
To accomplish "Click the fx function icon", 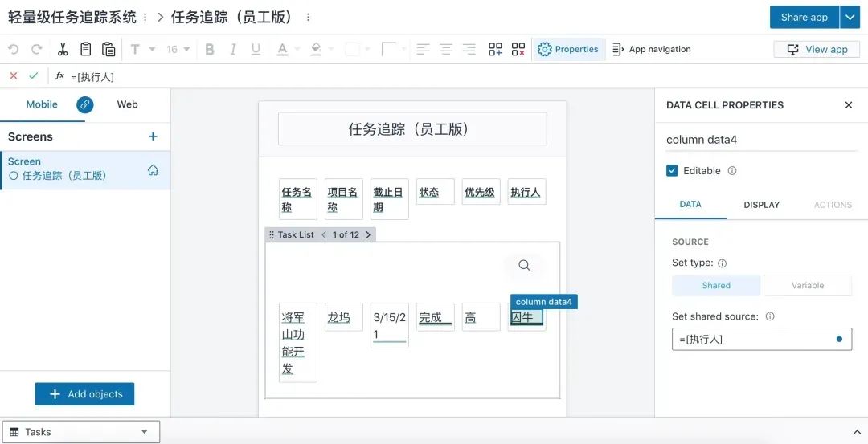I will pos(59,76).
